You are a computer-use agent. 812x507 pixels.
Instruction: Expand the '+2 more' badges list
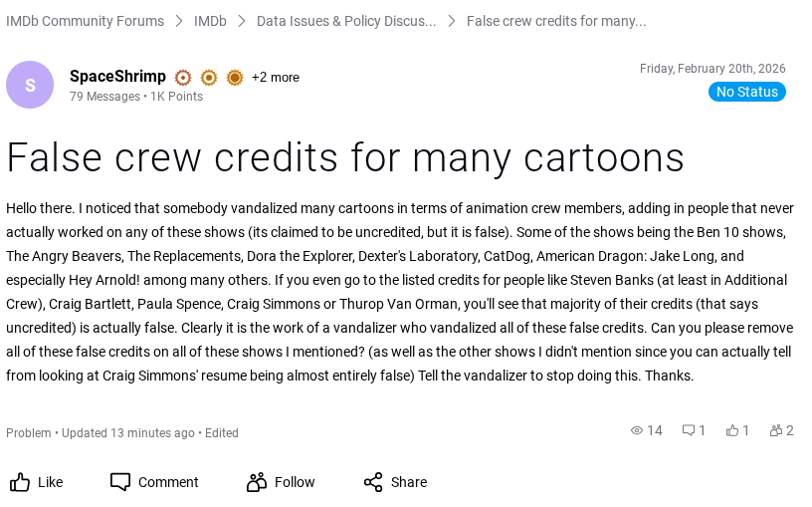click(275, 78)
